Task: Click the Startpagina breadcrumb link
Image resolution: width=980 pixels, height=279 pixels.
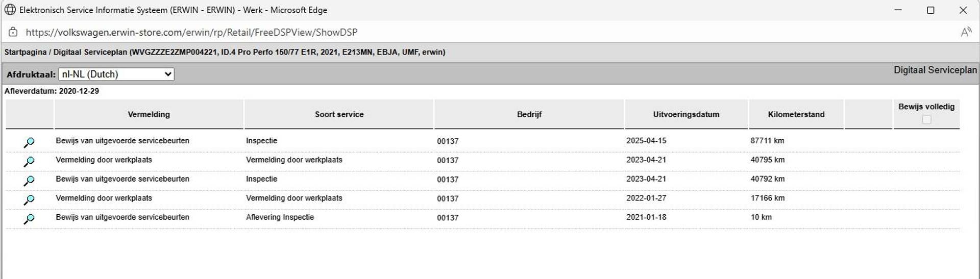Action: (x=25, y=52)
